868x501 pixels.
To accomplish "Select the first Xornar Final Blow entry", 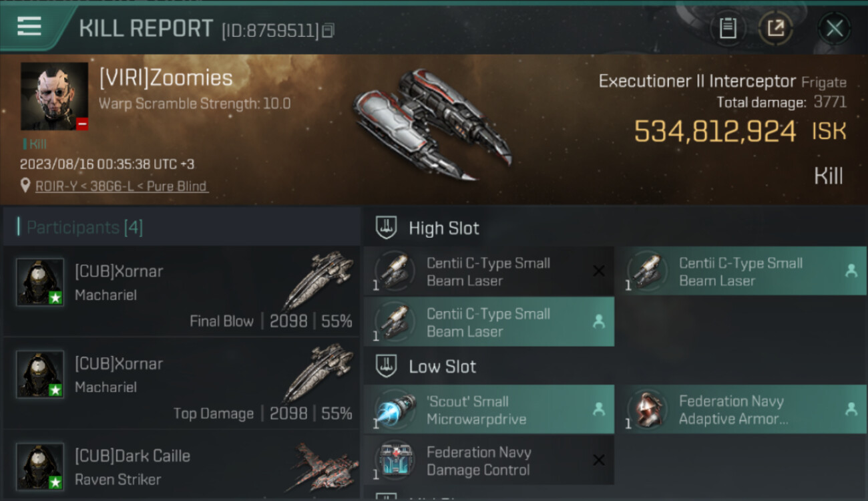I will point(181,291).
